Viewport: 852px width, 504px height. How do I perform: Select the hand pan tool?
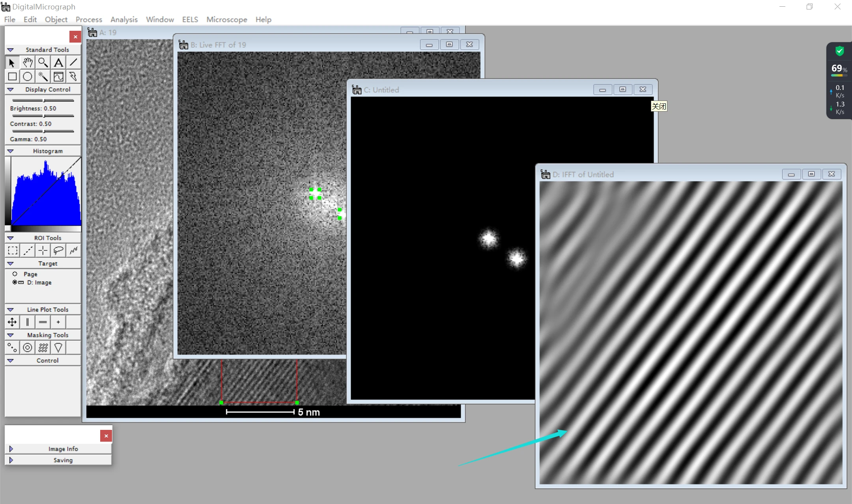tap(28, 62)
